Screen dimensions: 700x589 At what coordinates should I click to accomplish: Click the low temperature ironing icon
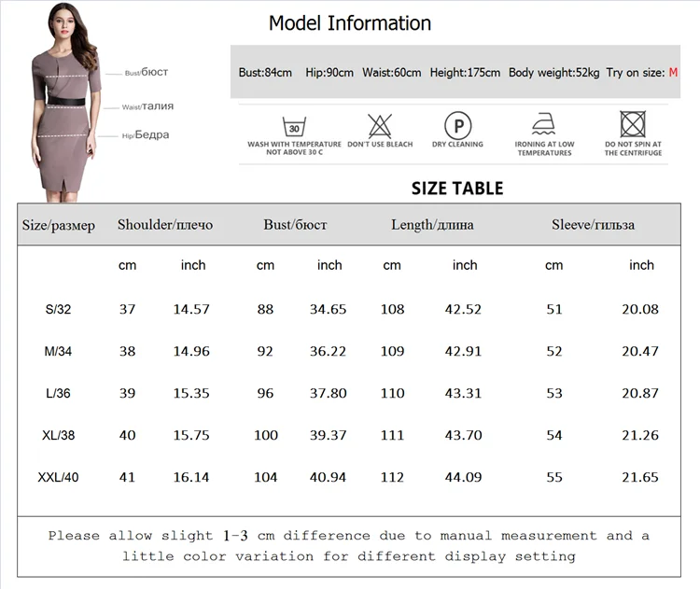tap(544, 124)
